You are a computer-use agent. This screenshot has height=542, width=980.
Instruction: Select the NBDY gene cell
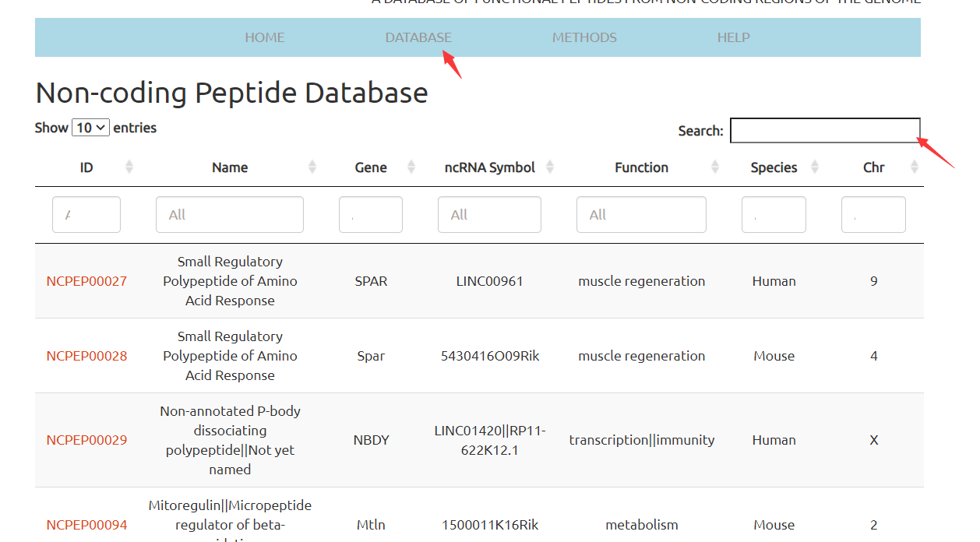(371, 440)
